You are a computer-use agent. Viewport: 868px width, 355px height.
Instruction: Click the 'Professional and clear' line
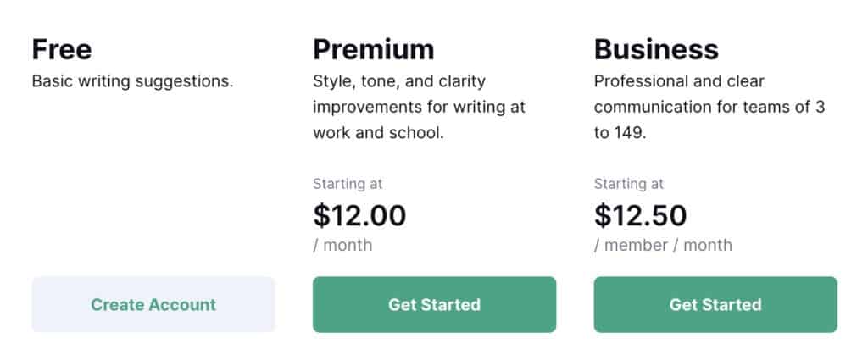pyautogui.click(x=679, y=82)
